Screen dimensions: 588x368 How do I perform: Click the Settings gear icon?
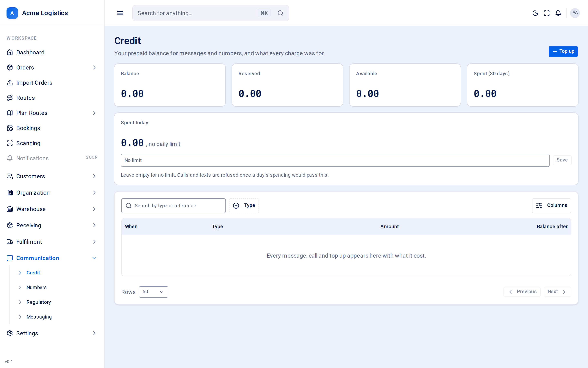(x=10, y=333)
